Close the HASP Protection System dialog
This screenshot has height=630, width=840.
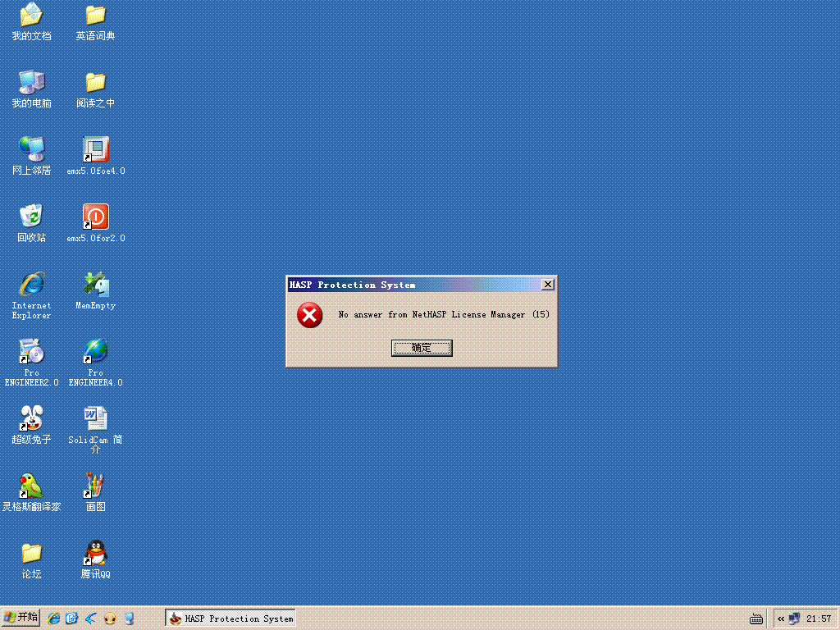point(547,285)
